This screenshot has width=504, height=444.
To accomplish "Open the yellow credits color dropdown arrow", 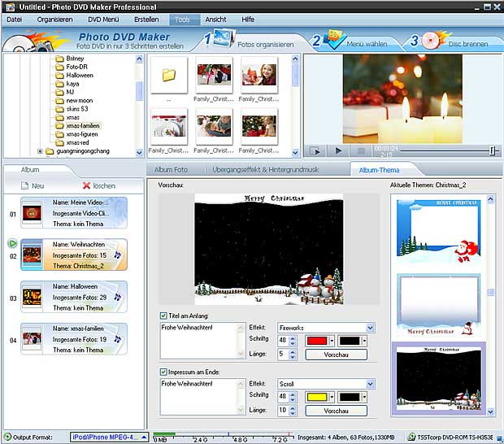I will click(332, 397).
